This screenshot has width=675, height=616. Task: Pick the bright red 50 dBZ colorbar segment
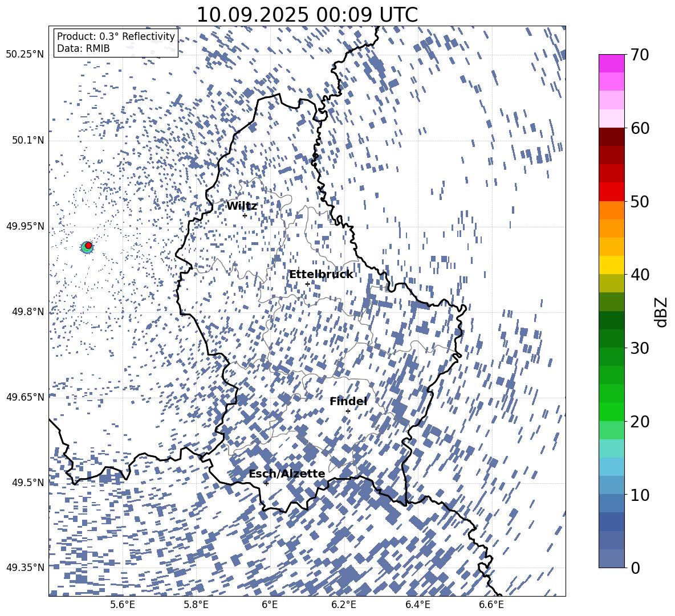tap(611, 192)
